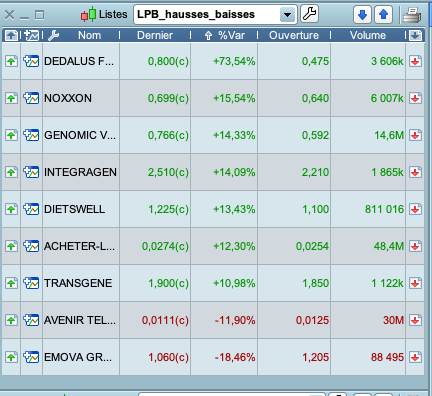The height and width of the screenshot is (396, 432).
Task: Select the DEDALUS F... name
Action: (79, 61)
